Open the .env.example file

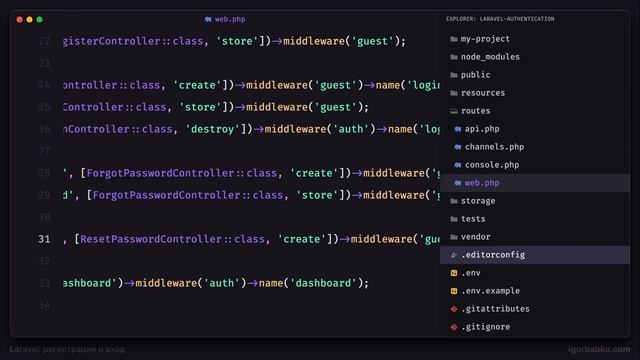point(535,291)
